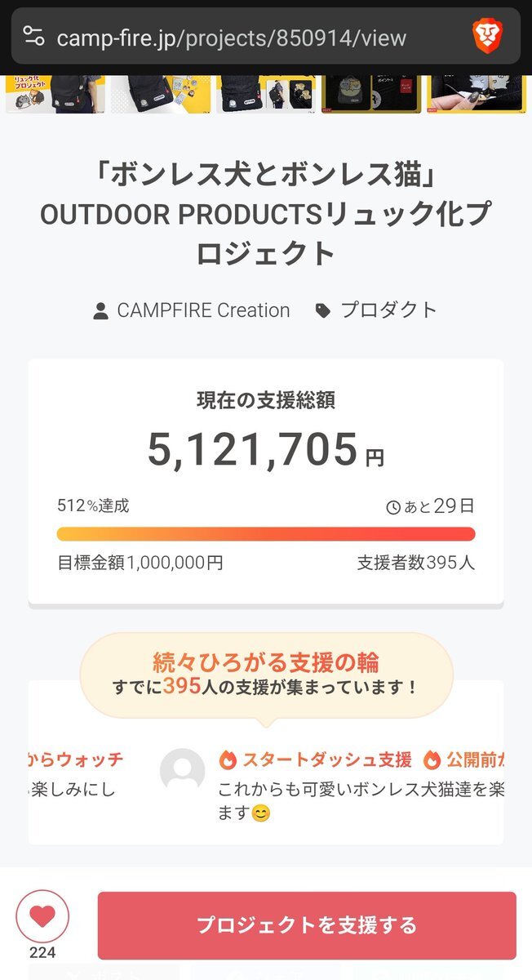The width and height of the screenshot is (532, 980).
Task: Open the プロダクト category link
Action: (x=389, y=310)
